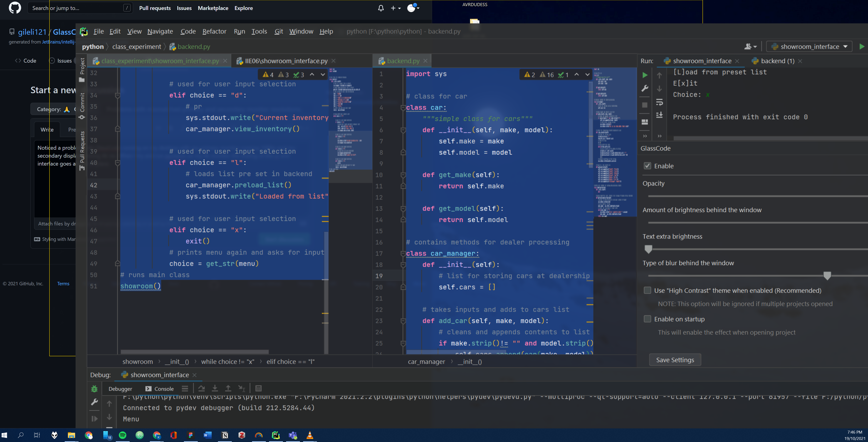Click the Step Over debugger icon

[201, 388]
